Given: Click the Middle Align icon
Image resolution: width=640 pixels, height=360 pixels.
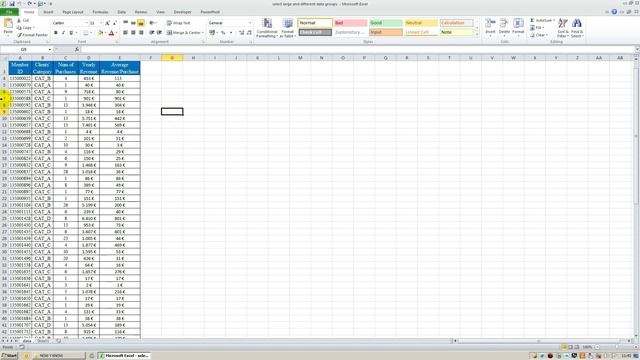Looking at the screenshot, I should pos(133,23).
